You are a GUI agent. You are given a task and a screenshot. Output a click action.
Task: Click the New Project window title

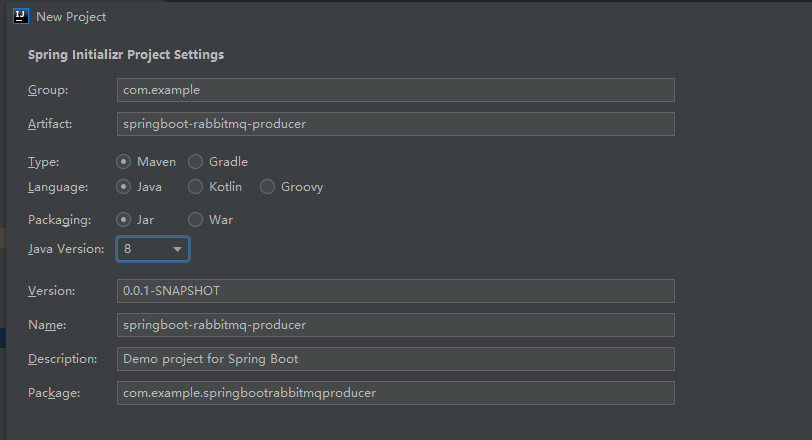coord(71,17)
